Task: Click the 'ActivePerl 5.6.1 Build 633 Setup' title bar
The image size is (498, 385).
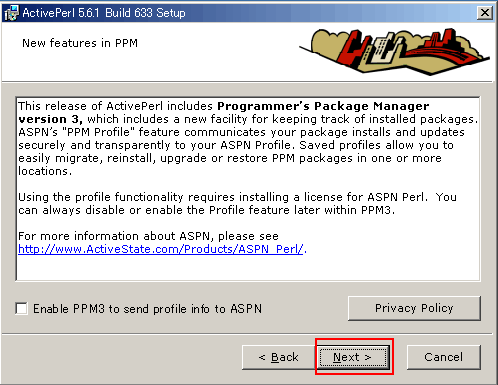Action: (104, 13)
